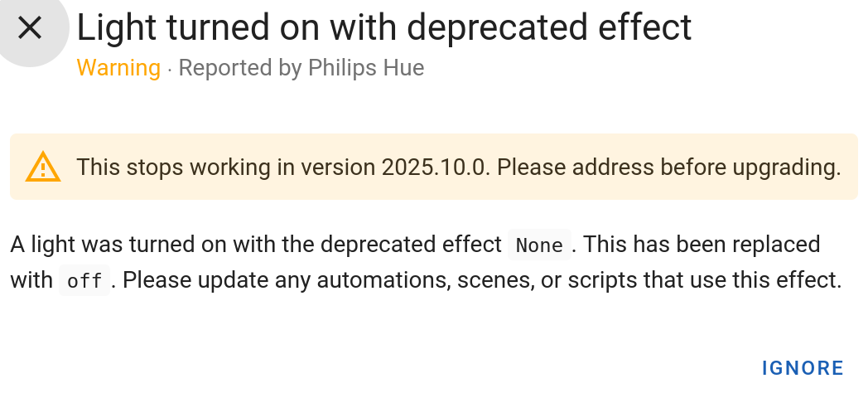Click the IGNORE button
This screenshot has width=868, height=393.
[803, 368]
